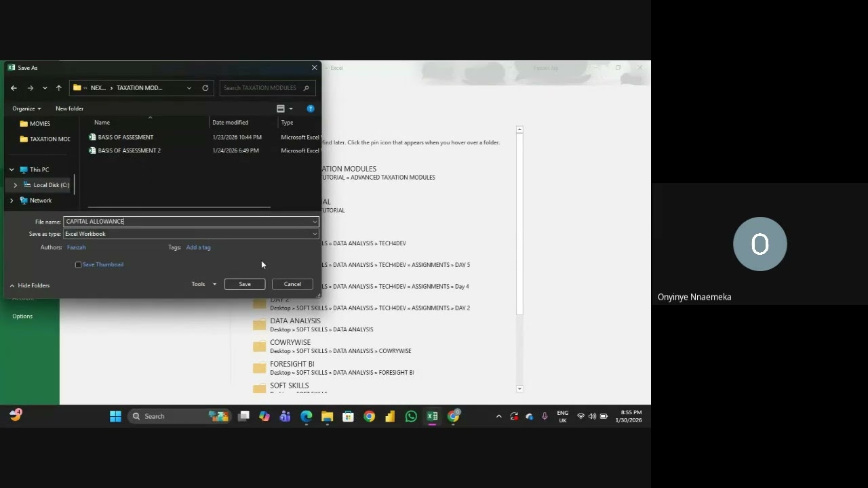Open the Tools dropdown menu
The width and height of the screenshot is (868, 488).
204,284
